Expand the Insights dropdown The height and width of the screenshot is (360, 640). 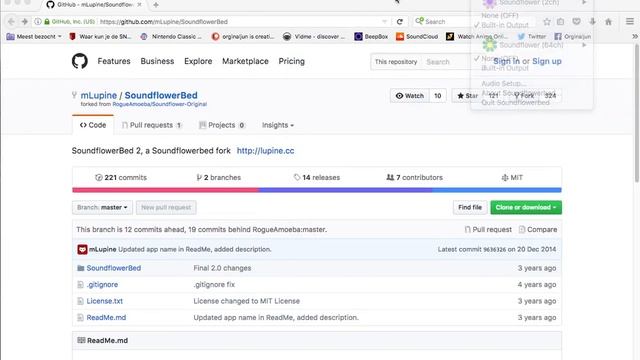coord(278,125)
